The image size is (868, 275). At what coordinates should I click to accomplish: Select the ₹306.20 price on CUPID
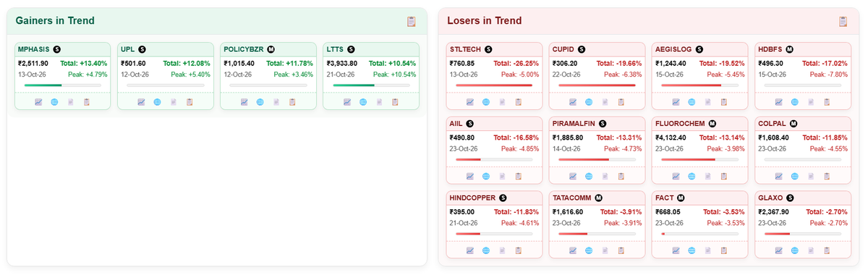tap(565, 64)
